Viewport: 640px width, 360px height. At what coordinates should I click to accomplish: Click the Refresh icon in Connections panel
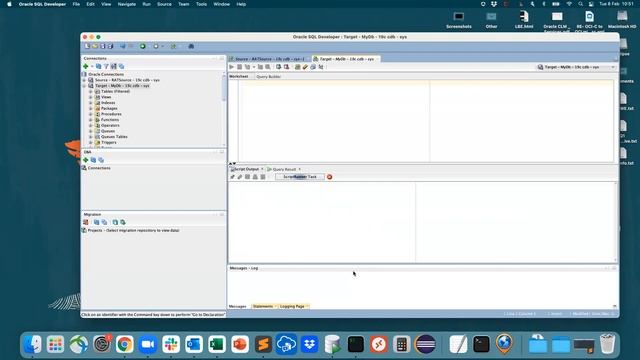click(x=98, y=66)
